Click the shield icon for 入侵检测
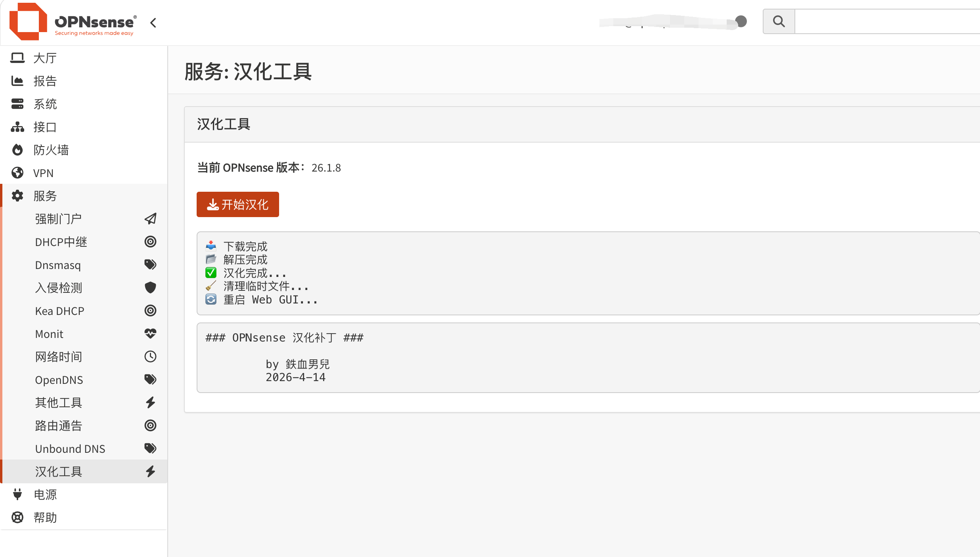This screenshot has width=980, height=557. coord(150,288)
